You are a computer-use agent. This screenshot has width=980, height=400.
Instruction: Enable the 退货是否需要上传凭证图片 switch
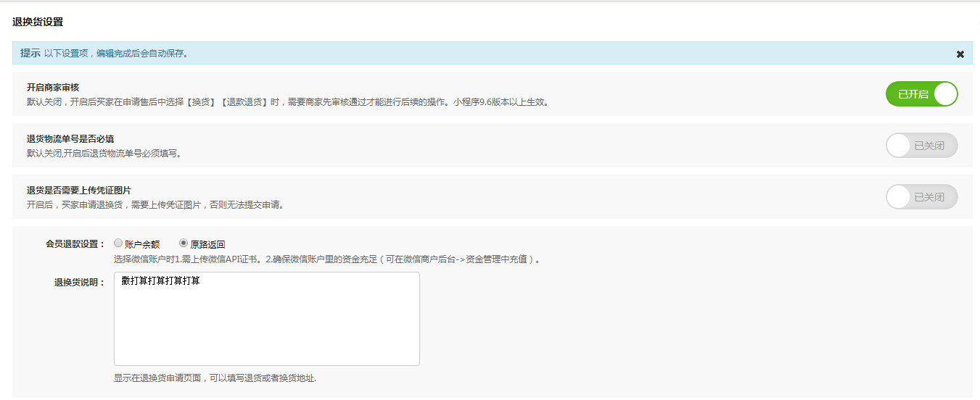point(922,197)
